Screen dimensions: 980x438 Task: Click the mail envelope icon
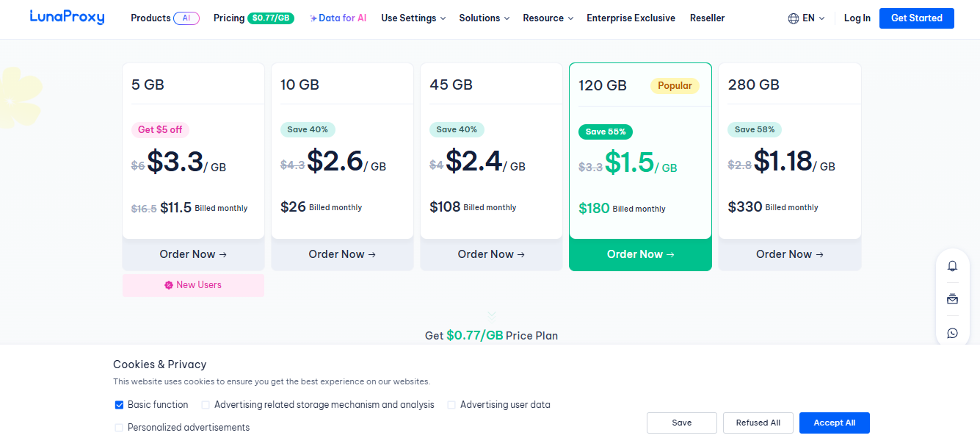(x=952, y=299)
